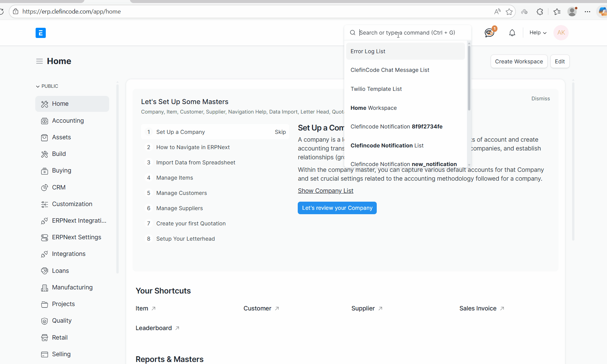Open the AK user account menu
607x364 pixels.
(561, 33)
